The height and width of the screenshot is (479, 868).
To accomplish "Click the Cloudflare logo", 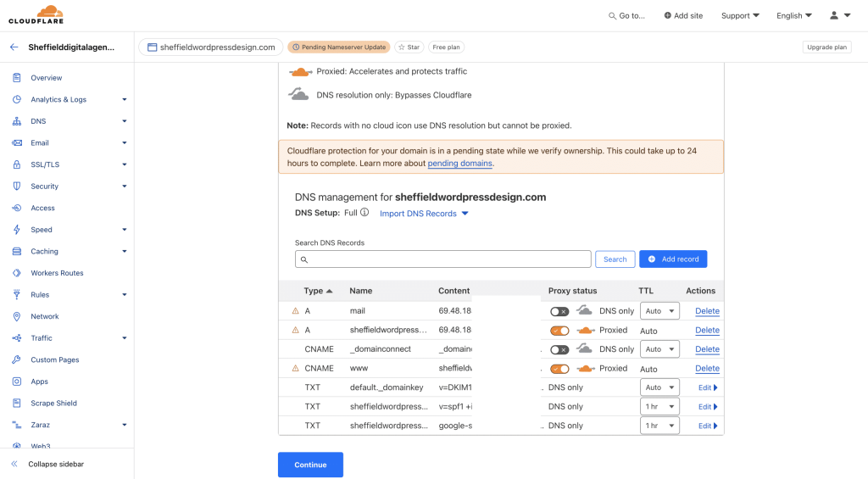I will tap(36, 15).
